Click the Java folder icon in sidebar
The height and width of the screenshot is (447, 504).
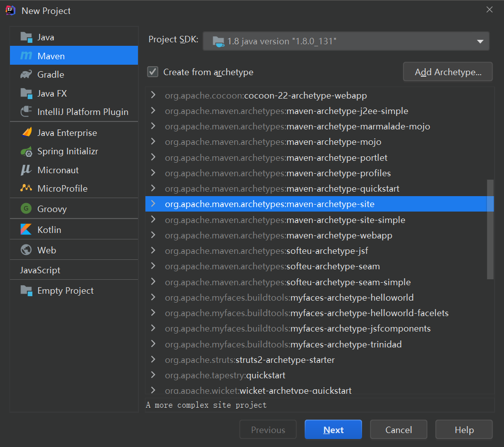pos(26,37)
